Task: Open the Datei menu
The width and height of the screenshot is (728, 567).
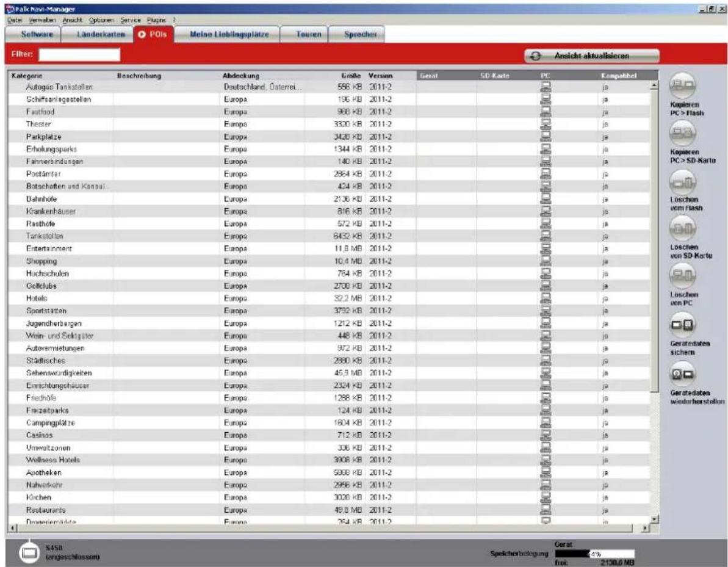Action: (x=15, y=20)
